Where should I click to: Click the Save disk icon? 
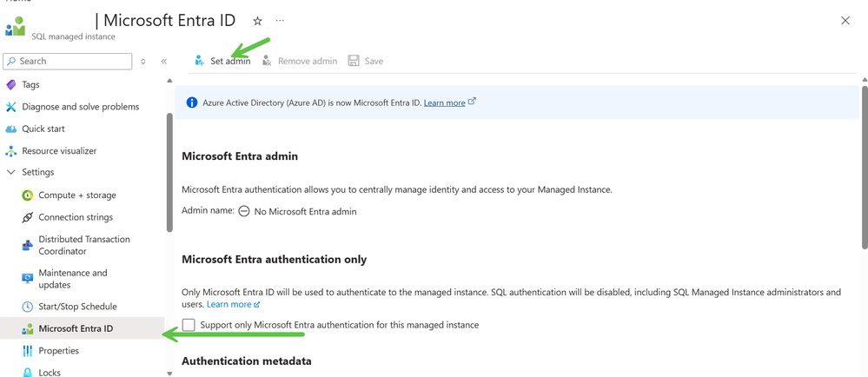point(354,61)
